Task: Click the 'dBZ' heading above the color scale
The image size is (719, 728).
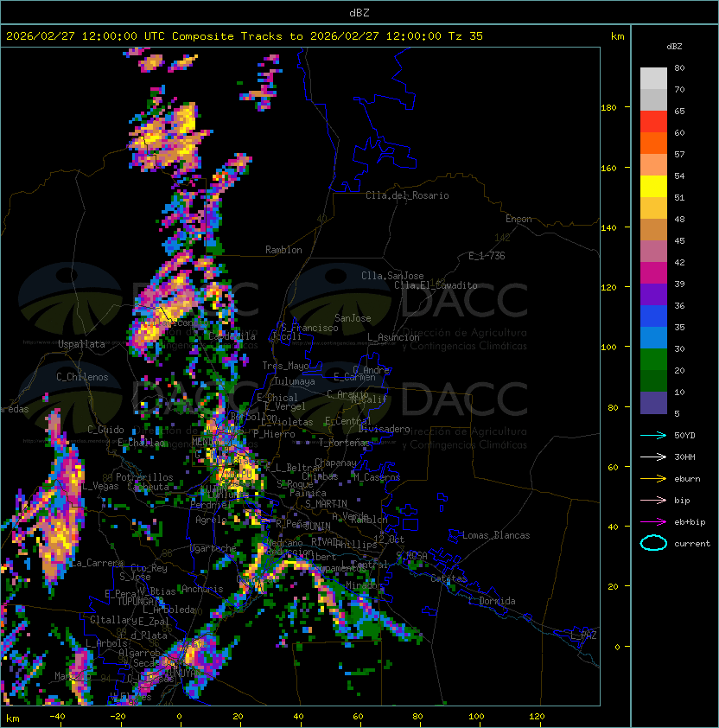Action: click(x=674, y=47)
